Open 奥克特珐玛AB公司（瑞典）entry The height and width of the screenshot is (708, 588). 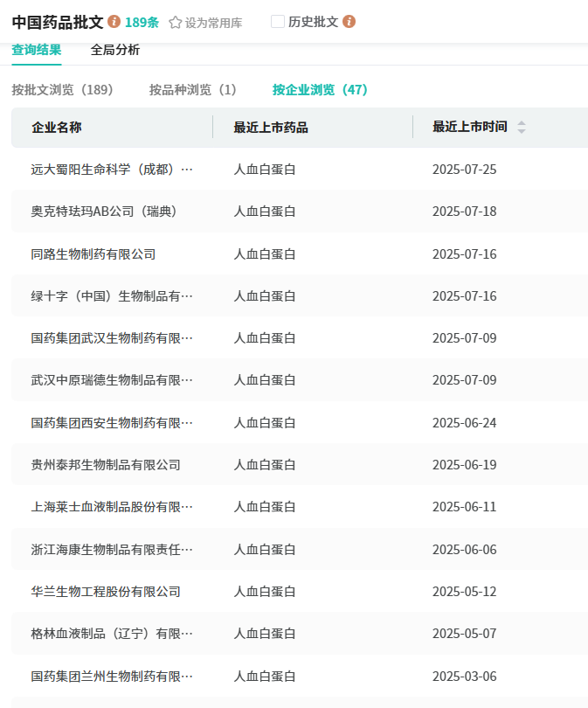click(x=104, y=212)
